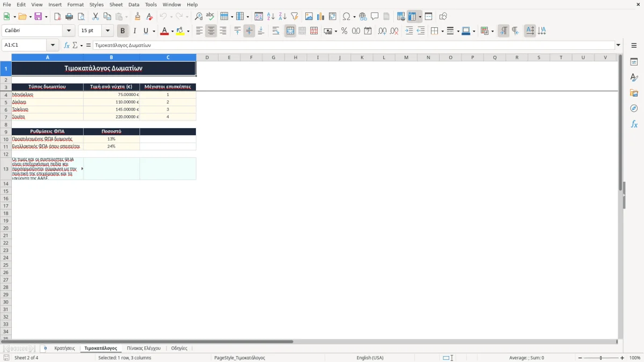
Task: Expand the Name Box dropdown
Action: [53, 45]
